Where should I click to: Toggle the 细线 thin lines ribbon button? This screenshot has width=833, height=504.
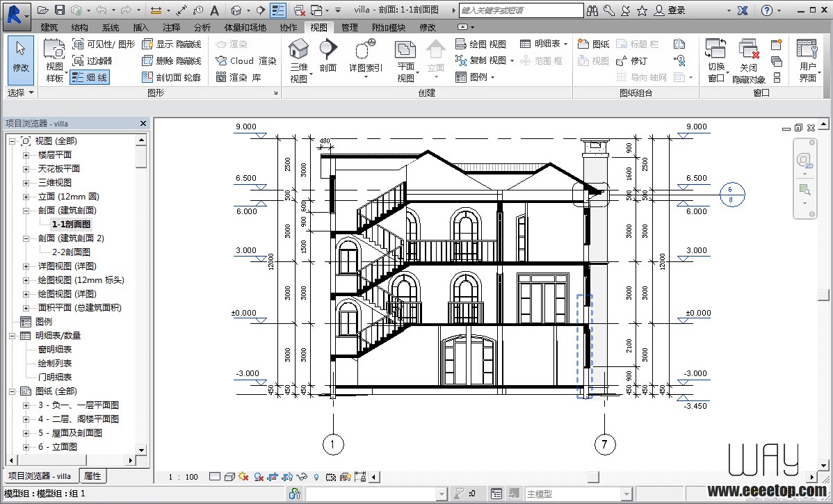click(x=90, y=78)
